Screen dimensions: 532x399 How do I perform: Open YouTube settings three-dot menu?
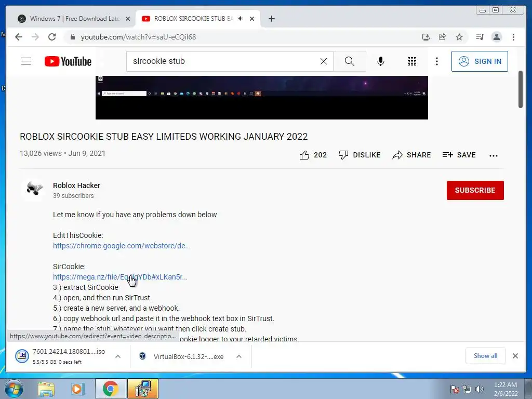(x=436, y=61)
